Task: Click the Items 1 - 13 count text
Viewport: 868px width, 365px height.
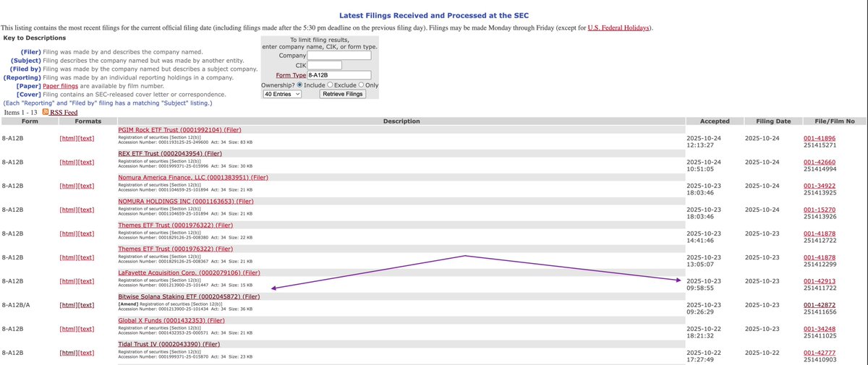Action: coord(21,113)
